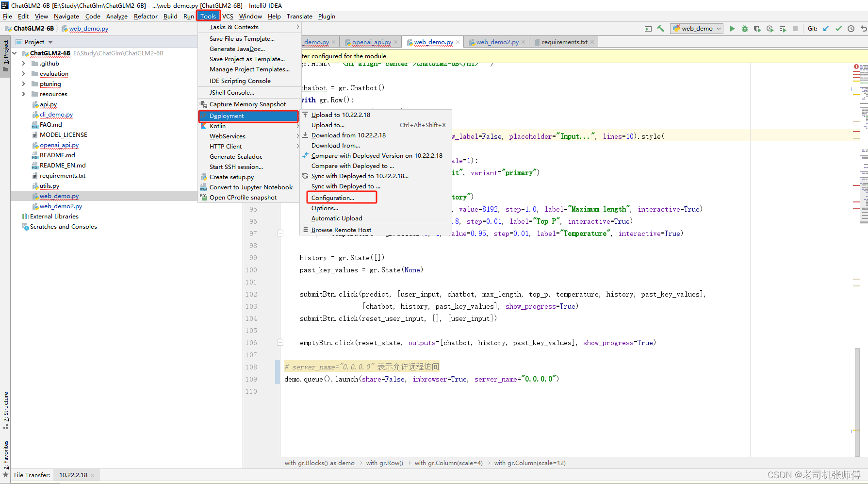Click the terminal window icon left of hammer
The image size is (868, 484).
[648, 29]
